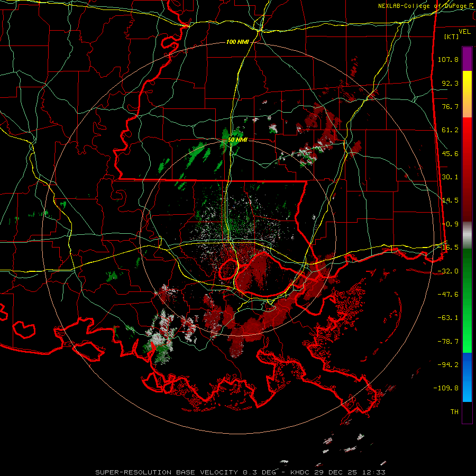Click the -63.1 value on velocity scale
This screenshot has width=476, height=476.
(x=448, y=318)
